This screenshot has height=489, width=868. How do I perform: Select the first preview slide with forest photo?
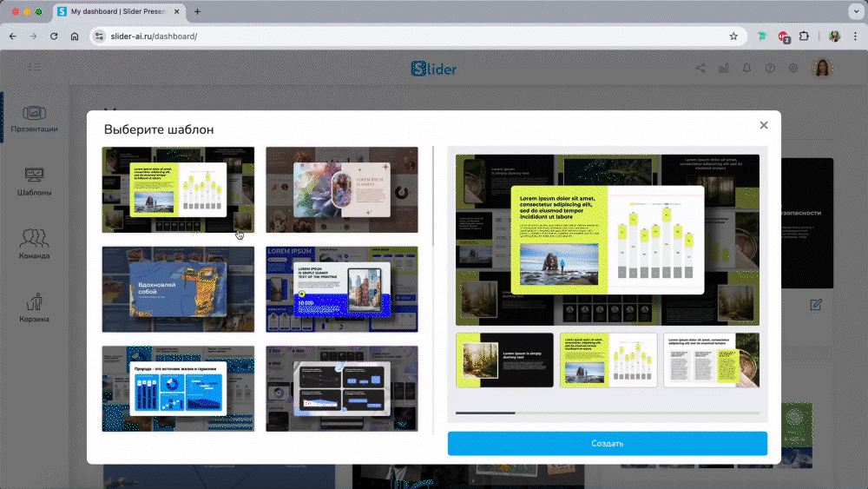[504, 360]
